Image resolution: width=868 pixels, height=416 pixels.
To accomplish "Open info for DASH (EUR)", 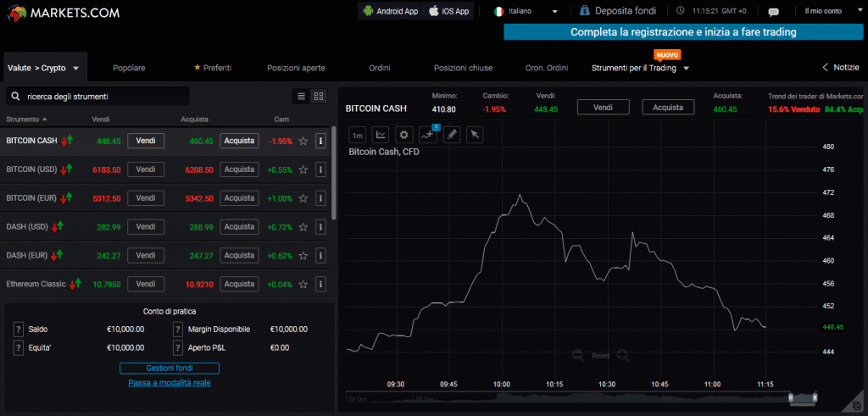I will pos(320,256).
